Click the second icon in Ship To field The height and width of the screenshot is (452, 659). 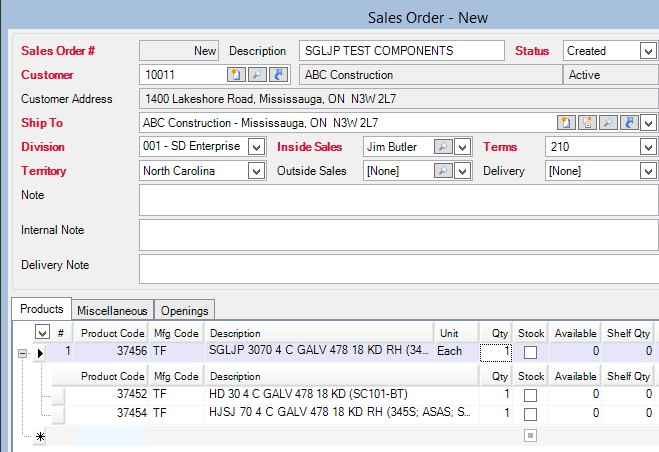coord(587,123)
